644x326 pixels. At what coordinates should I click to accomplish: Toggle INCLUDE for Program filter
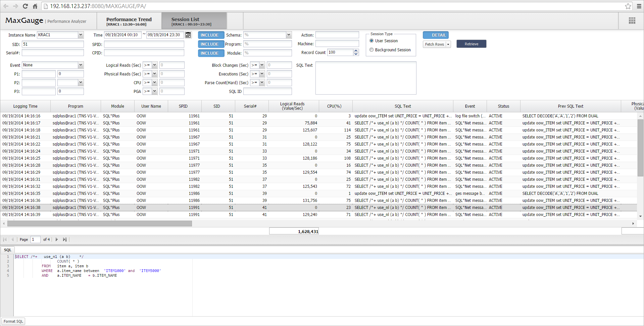click(211, 44)
